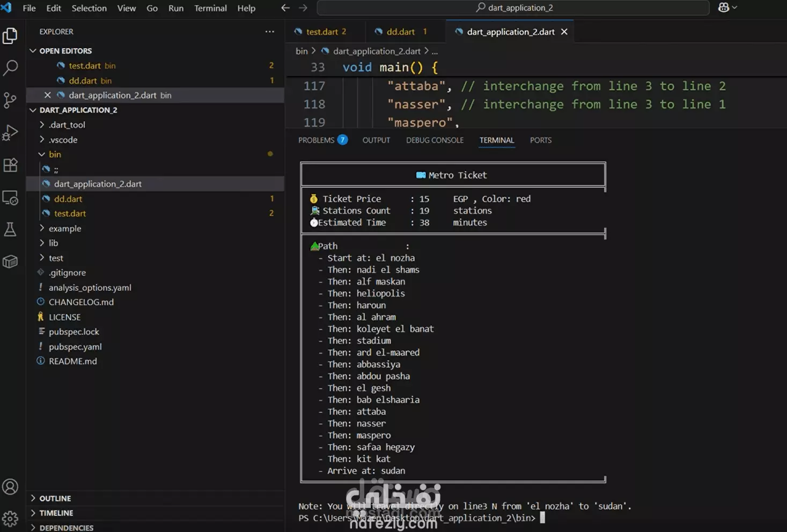Image resolution: width=787 pixels, height=532 pixels.
Task: Open the Manage gear menu
Action: 10,519
